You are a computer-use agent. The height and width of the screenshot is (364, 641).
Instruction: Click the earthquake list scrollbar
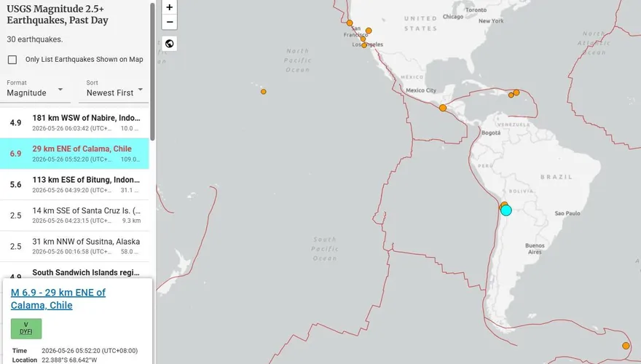click(x=152, y=71)
